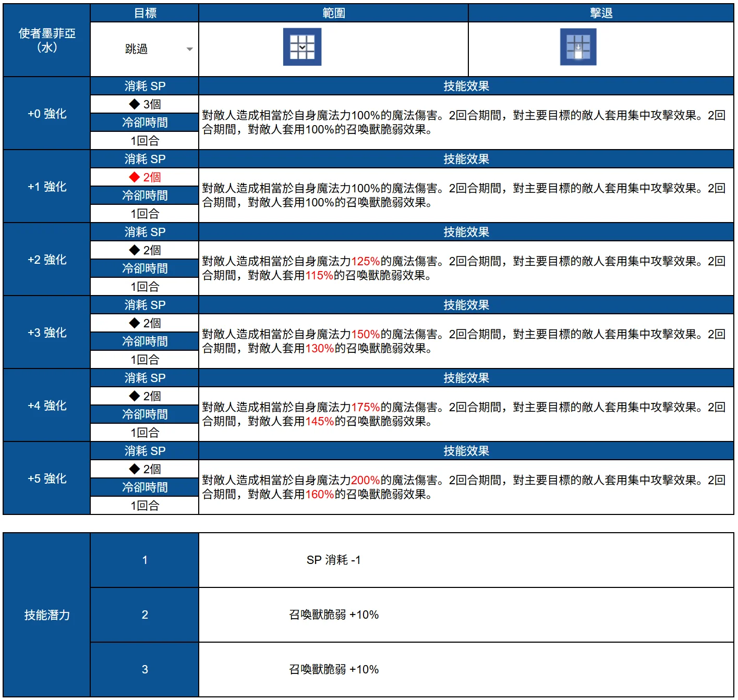Click the black diamond 3個 SP cost

coord(144,104)
